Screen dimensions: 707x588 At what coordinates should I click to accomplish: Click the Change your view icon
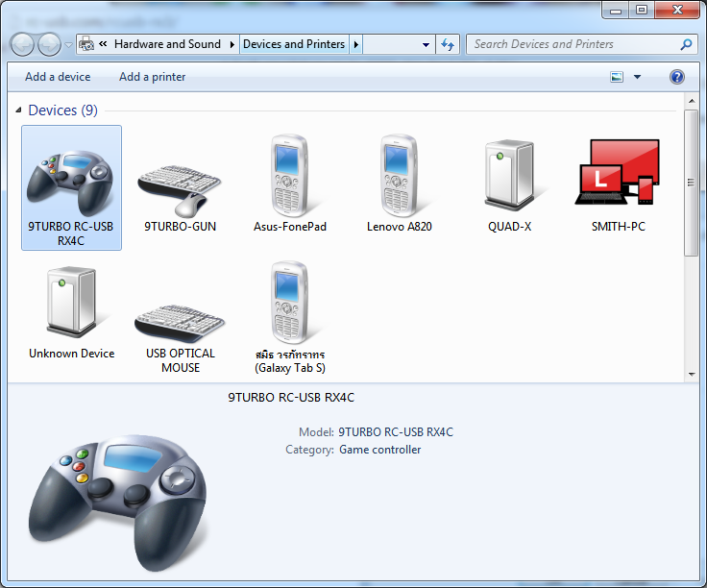[x=617, y=77]
